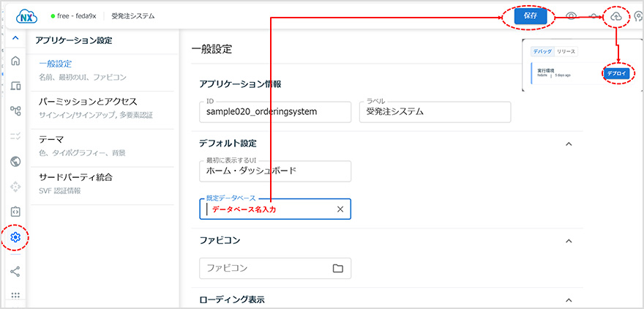The width and height of the screenshot is (644, 309).
Task: Open the code snippet sidebar icon
Action: tap(15, 212)
